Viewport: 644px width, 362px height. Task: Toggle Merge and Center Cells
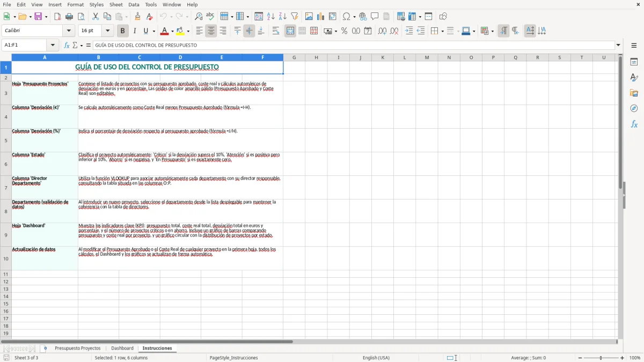pos(290,31)
